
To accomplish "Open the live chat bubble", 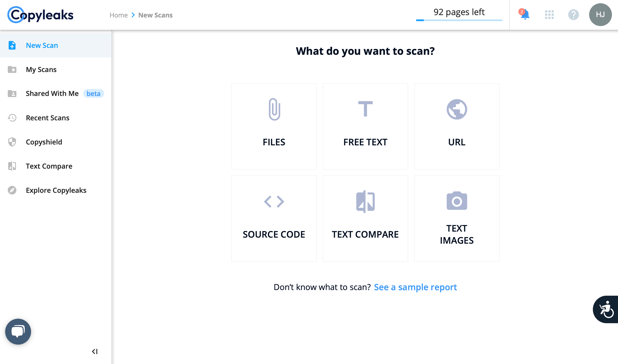I will (18, 331).
